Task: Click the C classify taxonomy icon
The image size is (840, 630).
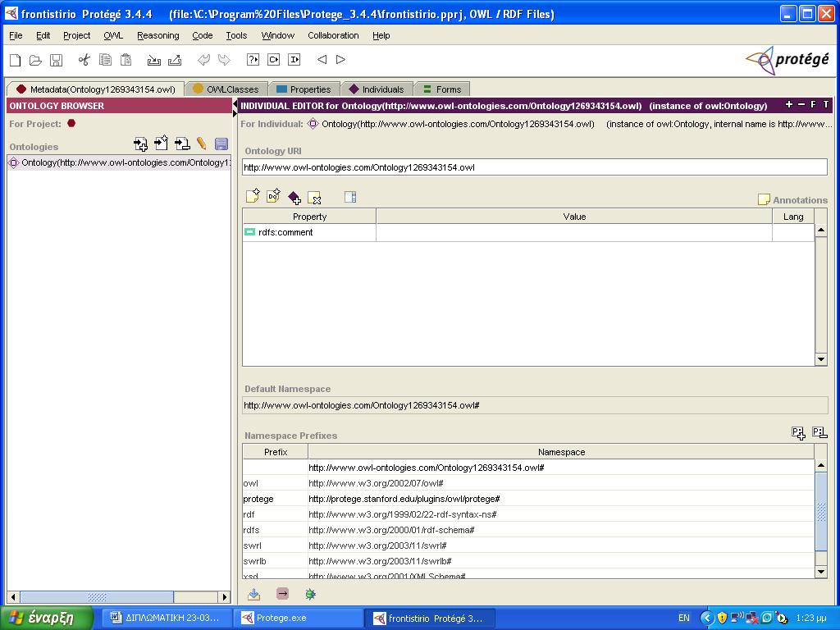Action: coord(273,59)
